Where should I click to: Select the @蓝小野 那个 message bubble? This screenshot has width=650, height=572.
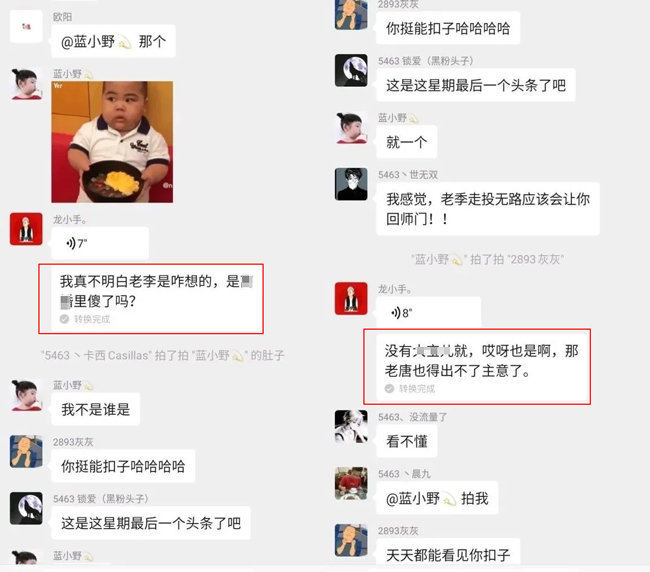coord(113,41)
